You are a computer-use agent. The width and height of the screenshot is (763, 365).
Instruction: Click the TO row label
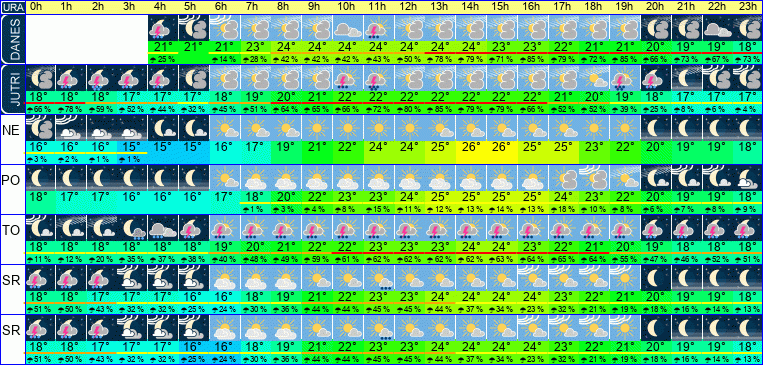pos(12,230)
